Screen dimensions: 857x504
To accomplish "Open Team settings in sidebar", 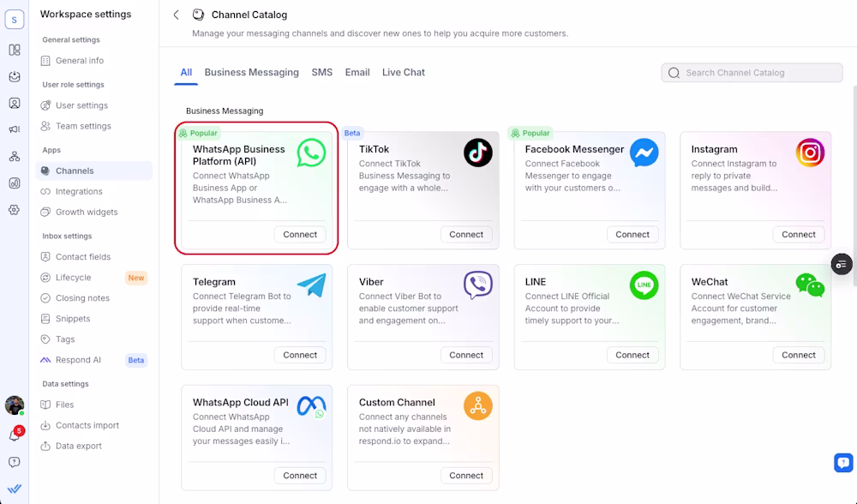I will tap(94, 126).
